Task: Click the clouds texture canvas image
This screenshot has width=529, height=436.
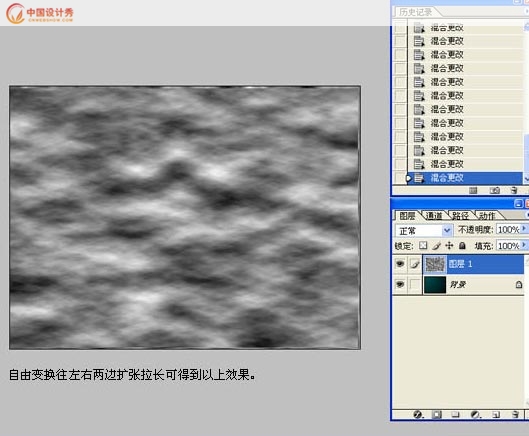Action: pos(185,217)
